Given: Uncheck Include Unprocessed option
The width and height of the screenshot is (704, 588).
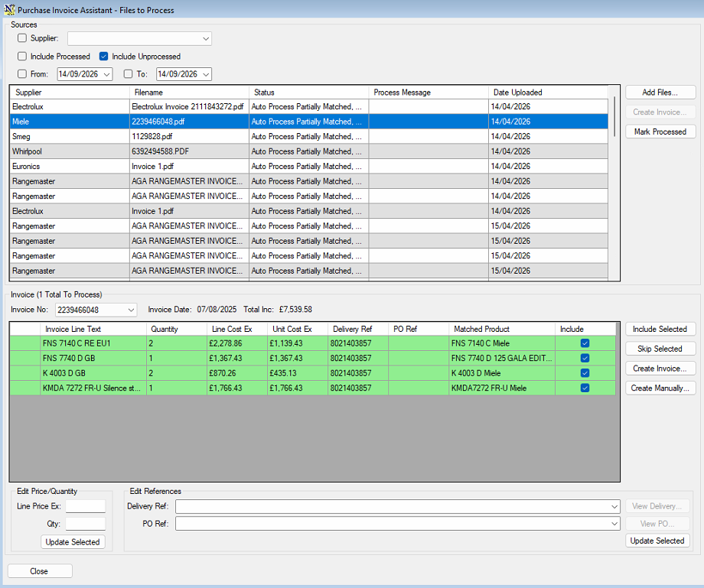Looking at the screenshot, I should coord(104,56).
